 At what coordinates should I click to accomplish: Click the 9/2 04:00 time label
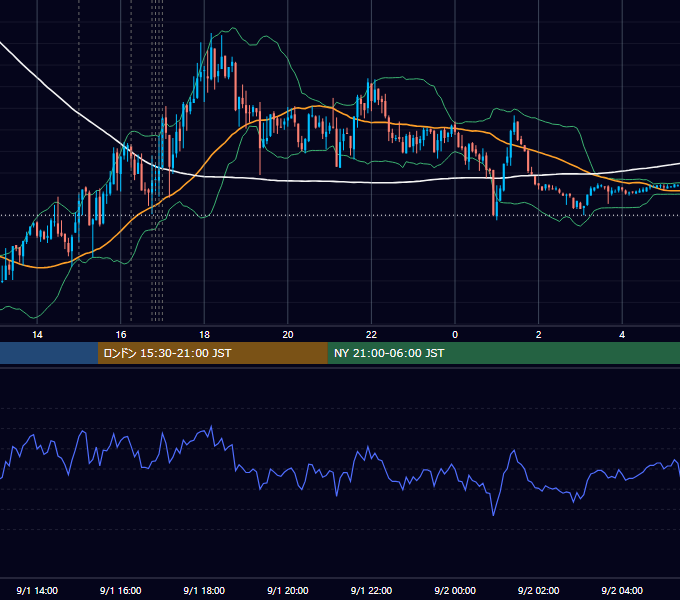[x=622, y=590]
